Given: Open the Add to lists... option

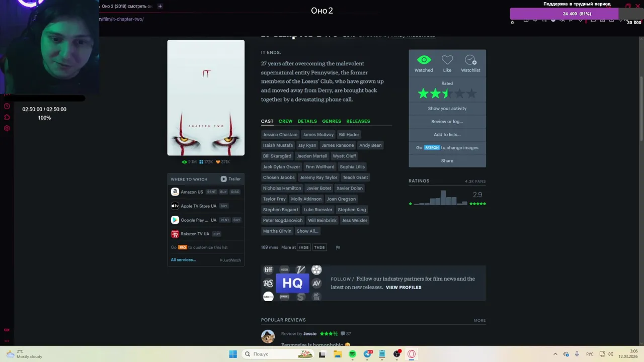Looking at the screenshot, I should pyautogui.click(x=447, y=134).
